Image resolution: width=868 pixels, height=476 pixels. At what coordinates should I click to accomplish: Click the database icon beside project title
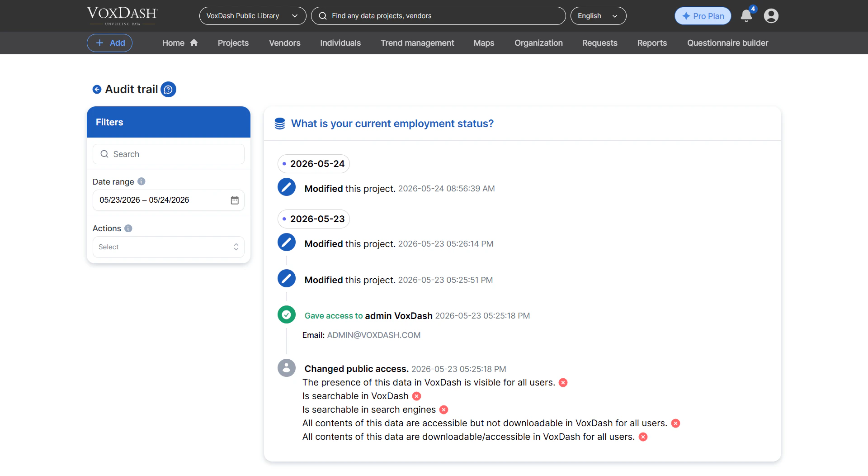[x=280, y=124]
